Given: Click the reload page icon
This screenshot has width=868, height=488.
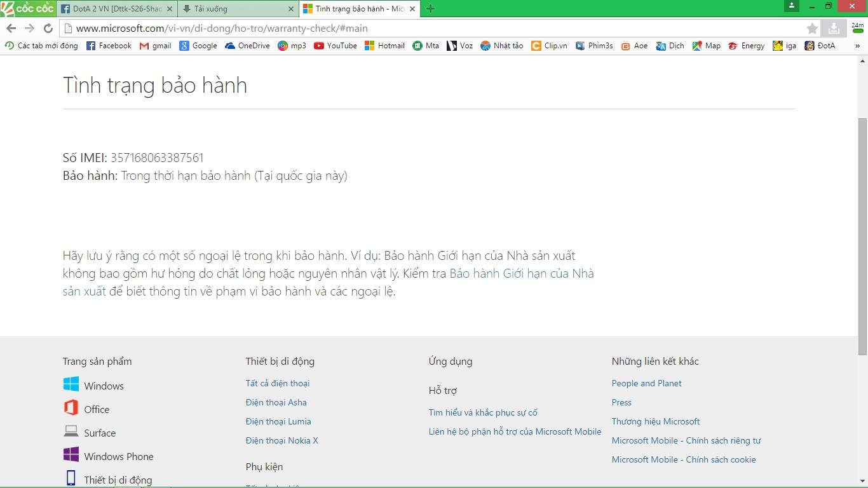Looking at the screenshot, I should [48, 29].
